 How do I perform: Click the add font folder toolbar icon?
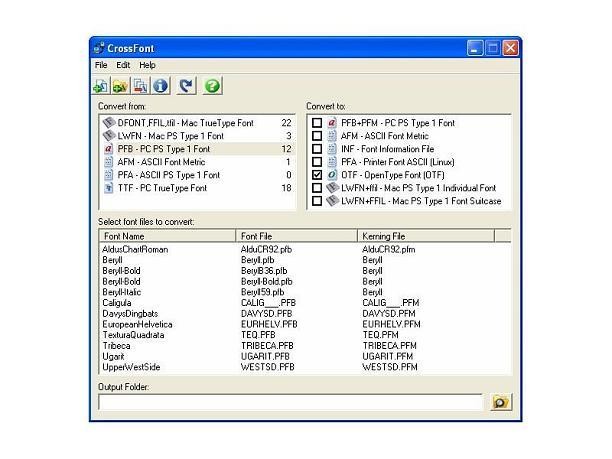121,86
